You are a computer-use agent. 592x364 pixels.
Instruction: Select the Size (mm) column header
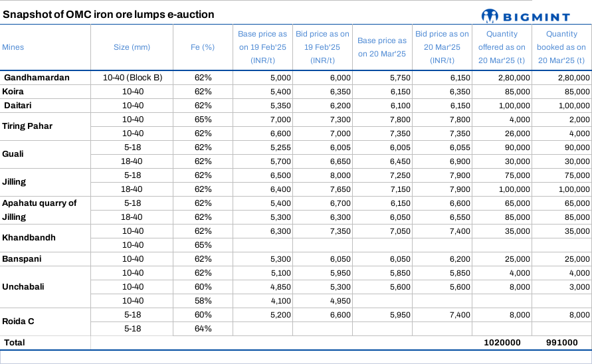(x=132, y=47)
